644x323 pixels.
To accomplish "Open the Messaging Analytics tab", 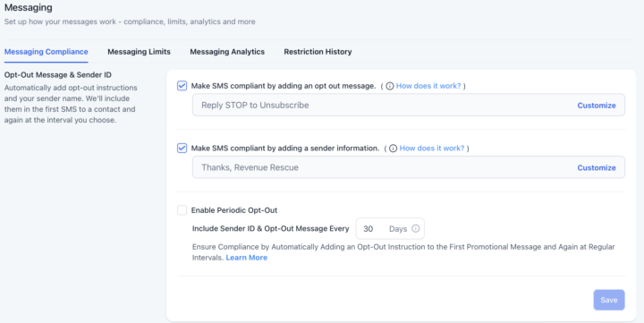I will 227,52.
